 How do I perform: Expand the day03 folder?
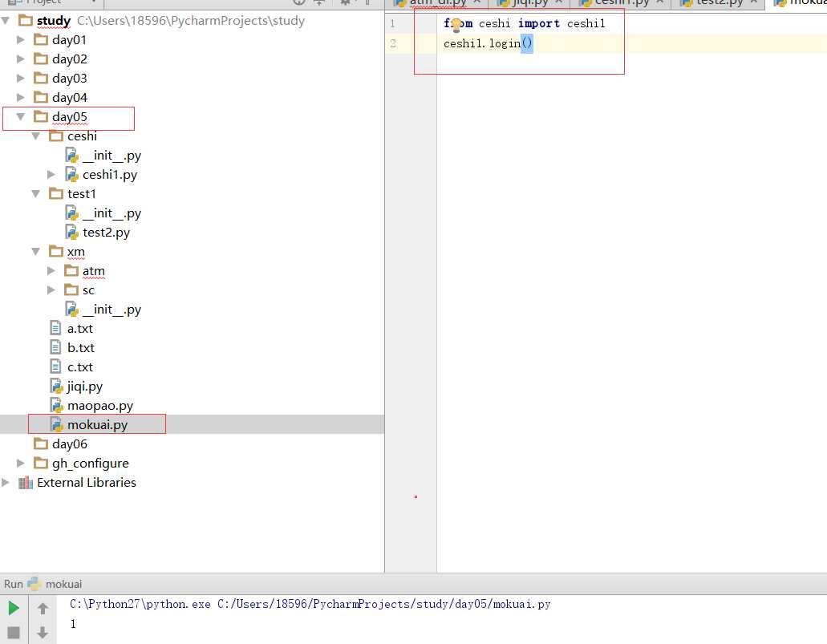point(21,78)
